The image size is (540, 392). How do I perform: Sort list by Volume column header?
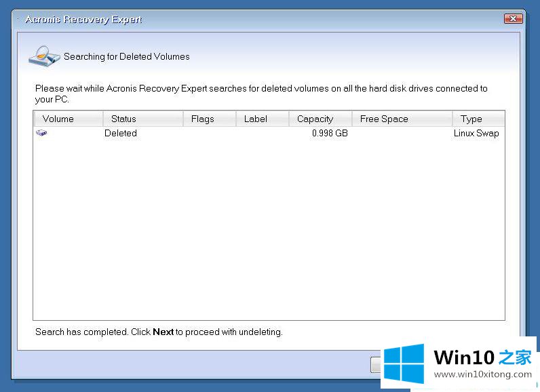pyautogui.click(x=69, y=119)
